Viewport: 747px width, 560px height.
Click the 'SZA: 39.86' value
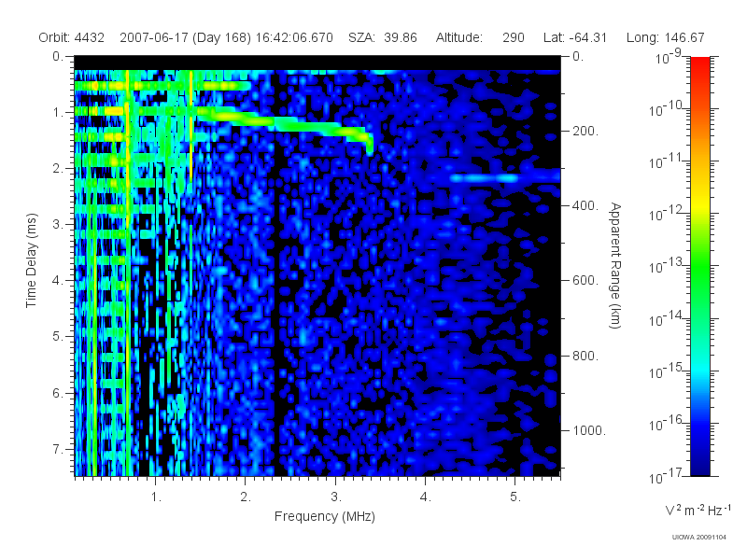click(x=383, y=37)
